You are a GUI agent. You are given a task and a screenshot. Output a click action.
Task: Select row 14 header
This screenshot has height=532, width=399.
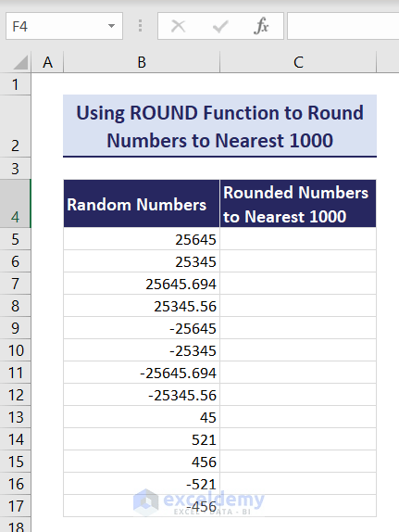tap(15, 439)
